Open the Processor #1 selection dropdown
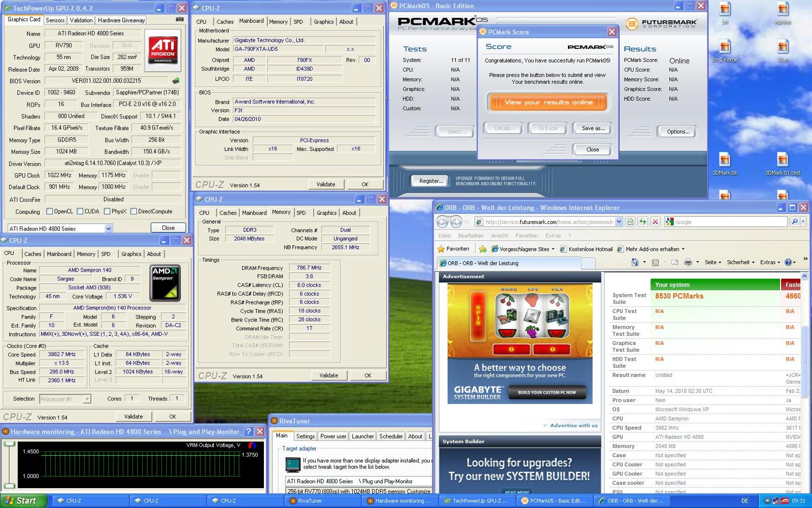Image resolution: width=812 pixels, height=508 pixels. (87, 399)
